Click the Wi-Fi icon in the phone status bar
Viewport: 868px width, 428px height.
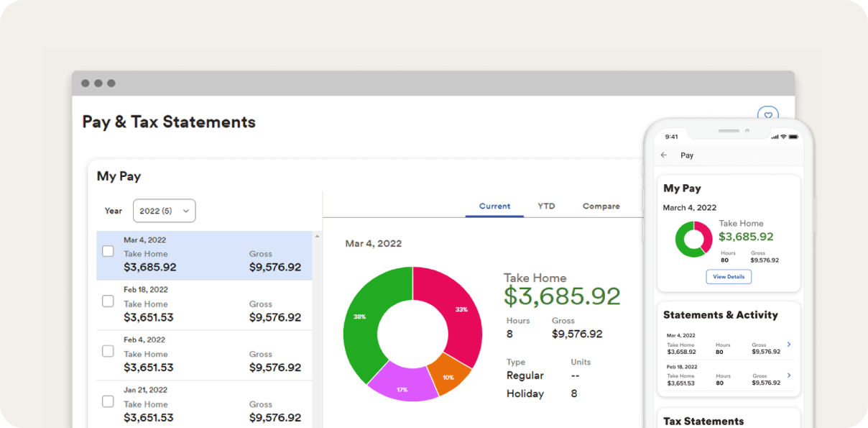click(783, 136)
